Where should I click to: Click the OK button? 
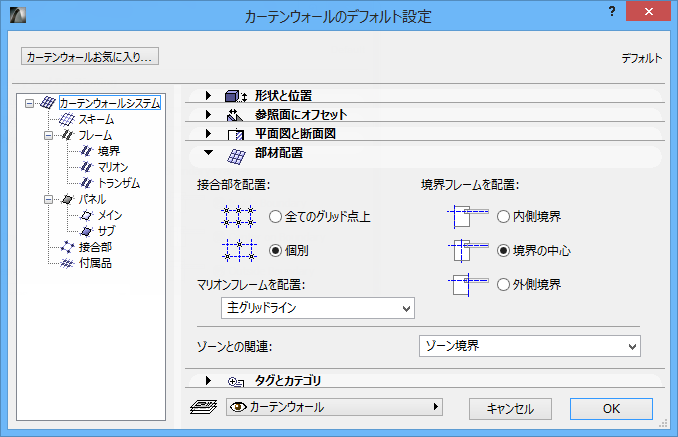611,408
